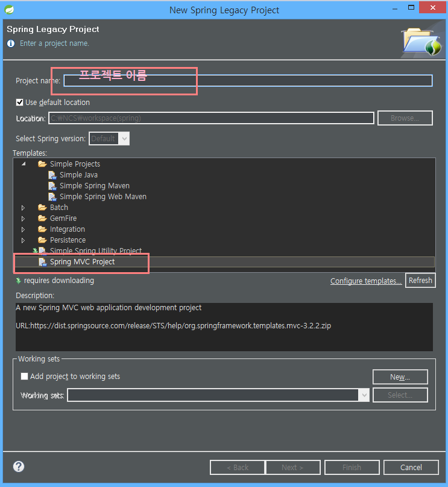Select the Simple Java template
Viewport: 448px width, 487px height.
tap(78, 175)
